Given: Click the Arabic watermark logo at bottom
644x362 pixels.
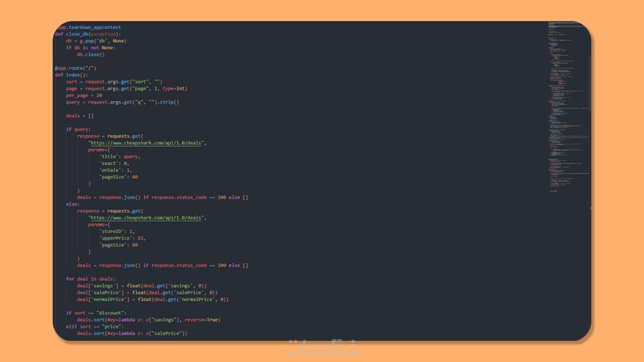Looking at the screenshot, I should coord(322,347).
